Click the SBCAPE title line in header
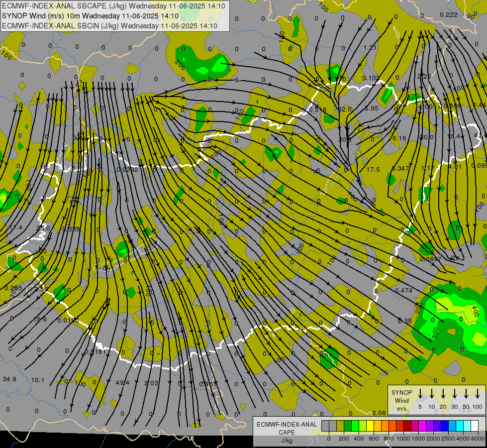The height and width of the screenshot is (448, 487). [x=114, y=6]
